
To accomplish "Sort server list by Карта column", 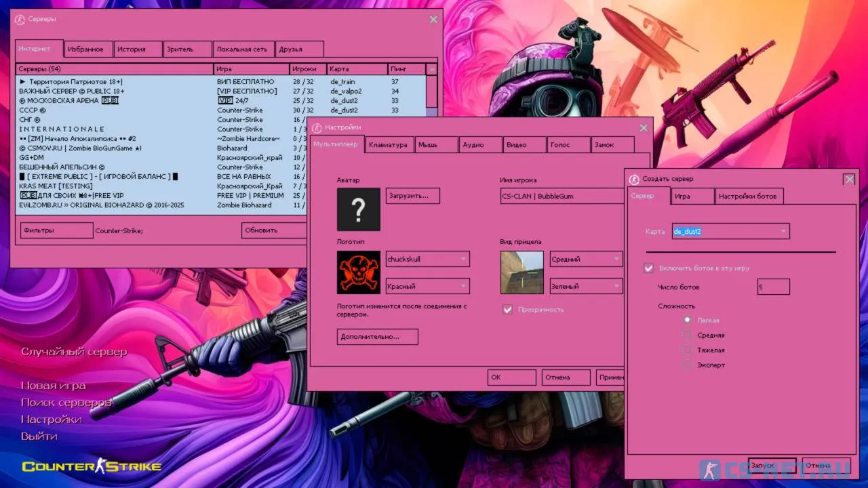I will coord(357,69).
